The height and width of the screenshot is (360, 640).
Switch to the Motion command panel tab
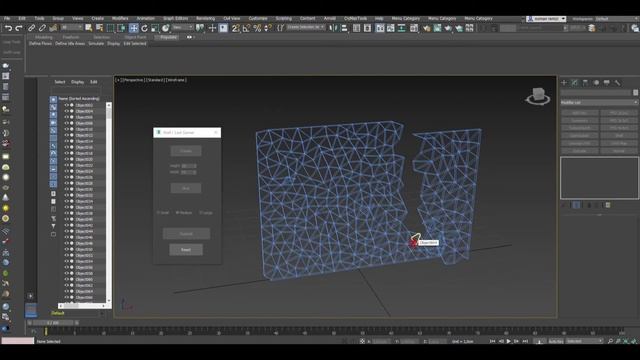[596, 83]
